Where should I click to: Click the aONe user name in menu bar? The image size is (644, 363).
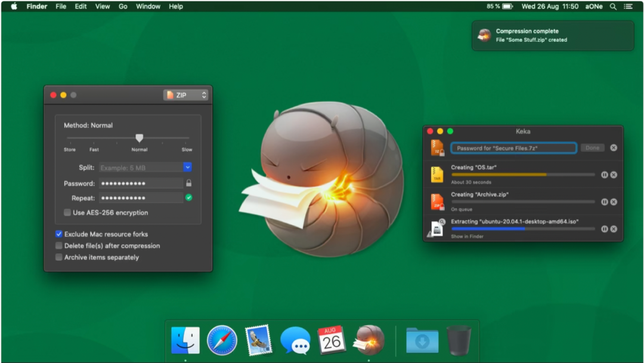pos(594,6)
